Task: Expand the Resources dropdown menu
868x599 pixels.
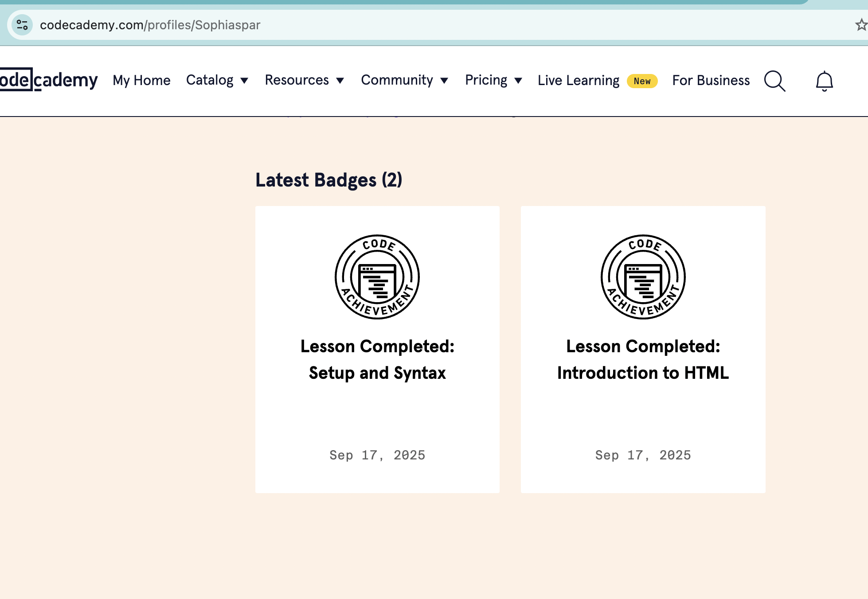Action: point(304,80)
